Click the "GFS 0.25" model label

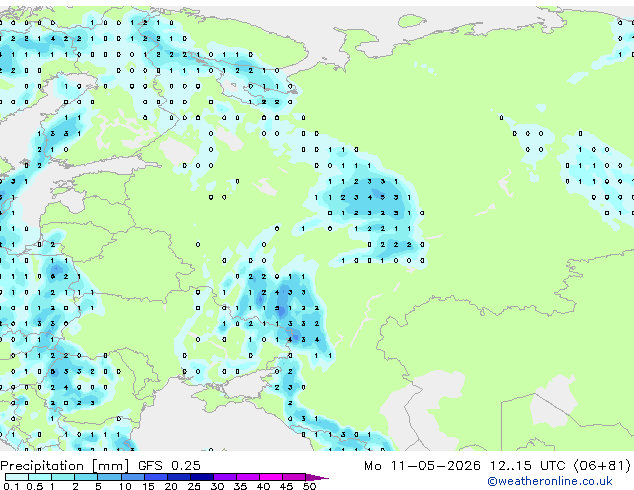pyautogui.click(x=169, y=466)
